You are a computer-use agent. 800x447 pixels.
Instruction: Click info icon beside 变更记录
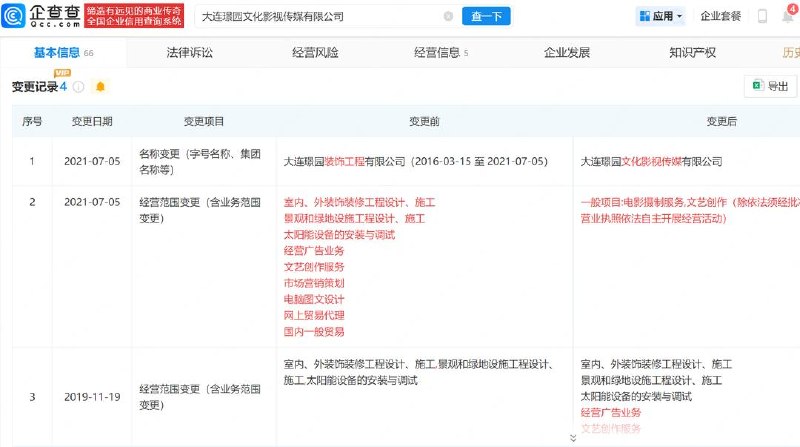pyautogui.click(x=78, y=87)
